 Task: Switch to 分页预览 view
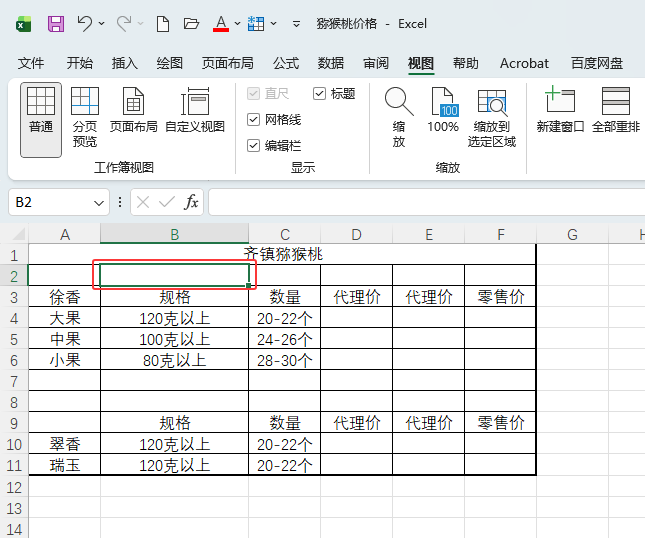click(85, 117)
